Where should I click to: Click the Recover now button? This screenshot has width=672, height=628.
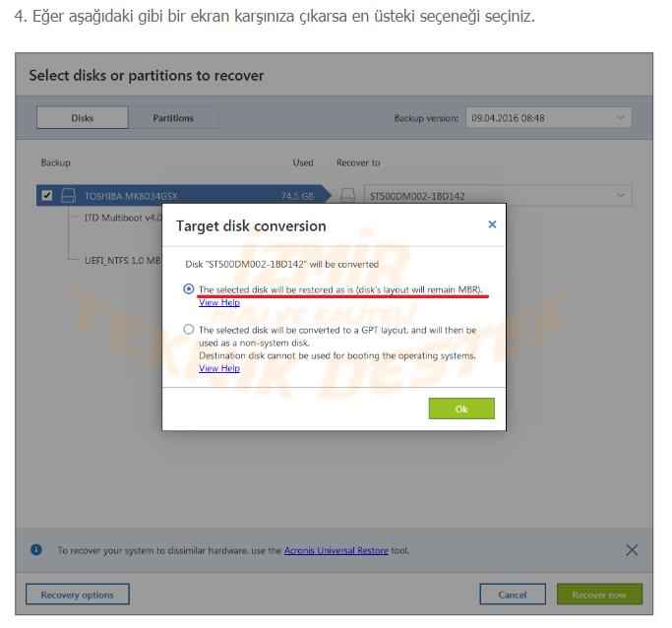[x=599, y=595]
